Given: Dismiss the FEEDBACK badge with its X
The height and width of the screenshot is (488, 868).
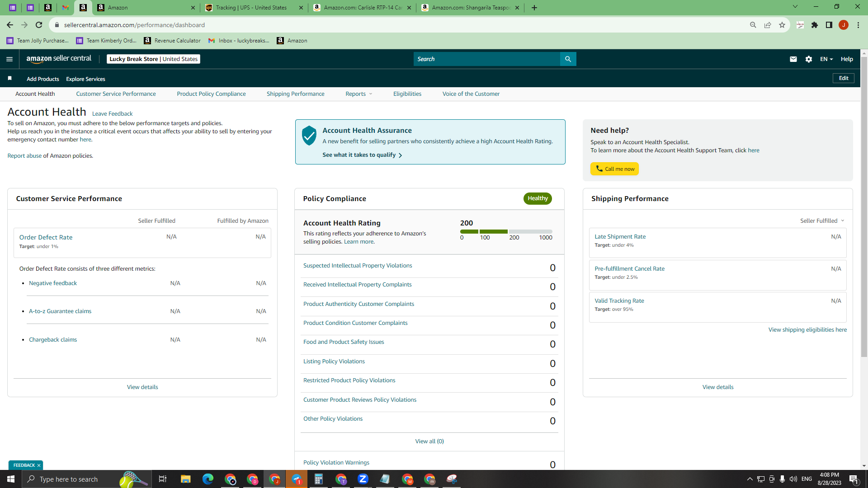Looking at the screenshot, I should tap(39, 465).
